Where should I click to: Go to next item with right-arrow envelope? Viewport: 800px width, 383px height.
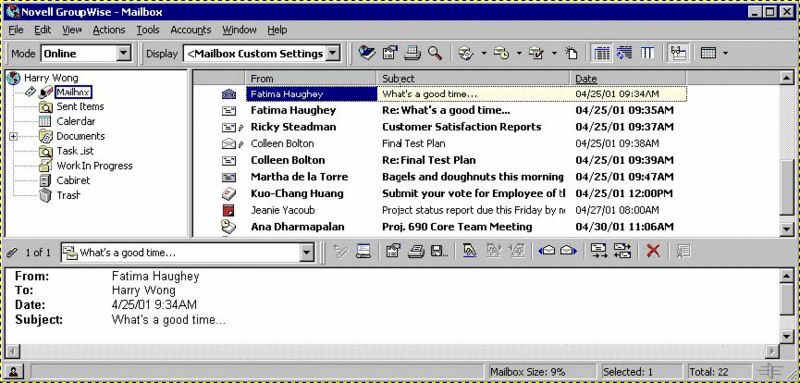click(568, 250)
